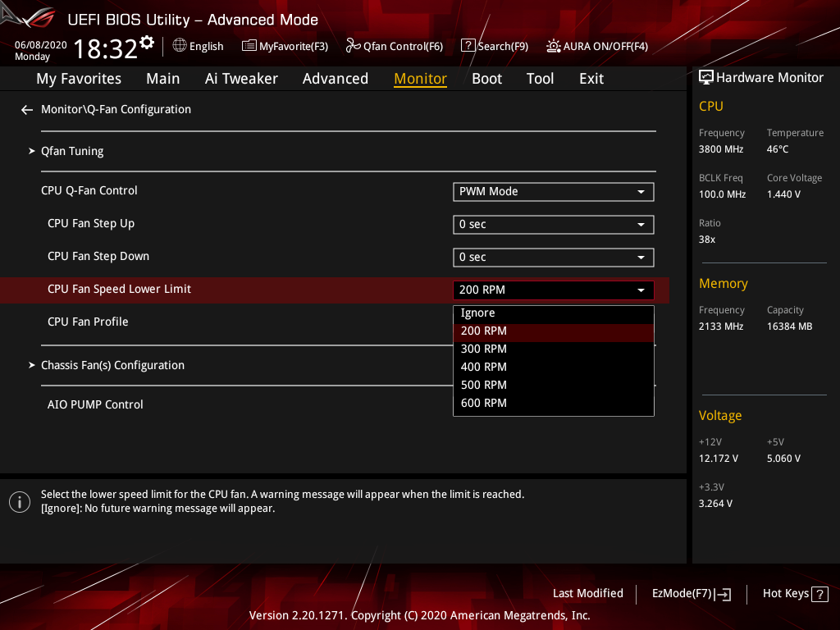840x630 pixels.
Task: Open the My Favorites tab
Action: 79,79
